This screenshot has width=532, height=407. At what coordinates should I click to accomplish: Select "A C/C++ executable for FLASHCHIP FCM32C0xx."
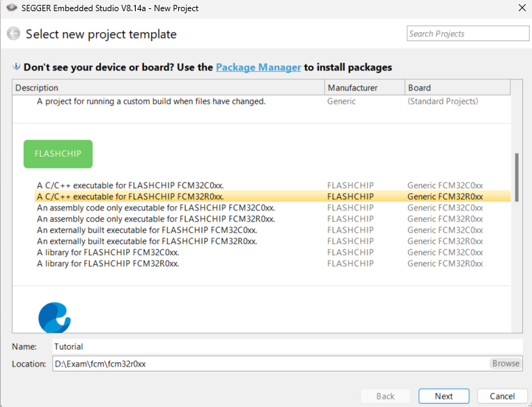point(130,185)
